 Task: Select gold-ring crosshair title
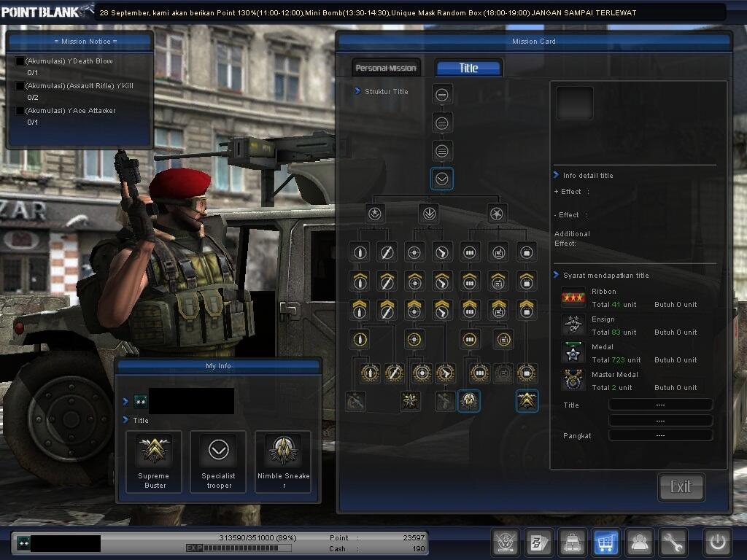(x=414, y=340)
